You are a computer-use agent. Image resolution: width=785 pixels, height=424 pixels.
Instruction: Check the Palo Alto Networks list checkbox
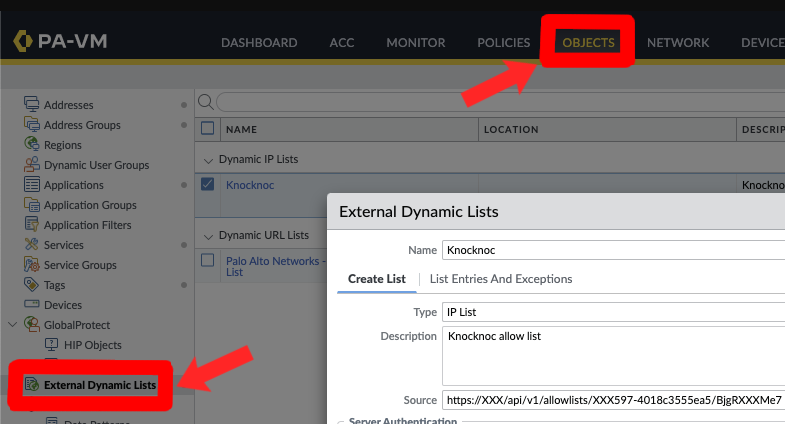click(x=208, y=260)
